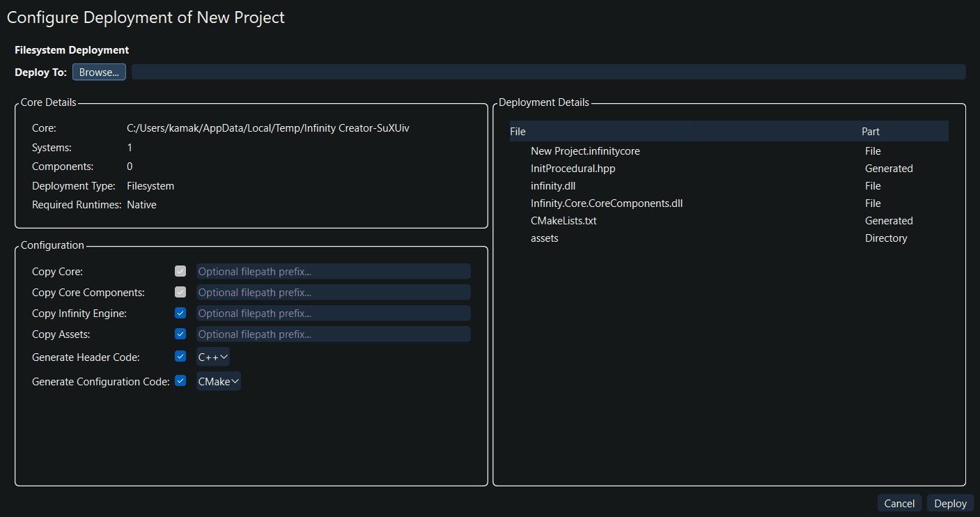
Task: Click the Part column header
Action: (x=871, y=131)
